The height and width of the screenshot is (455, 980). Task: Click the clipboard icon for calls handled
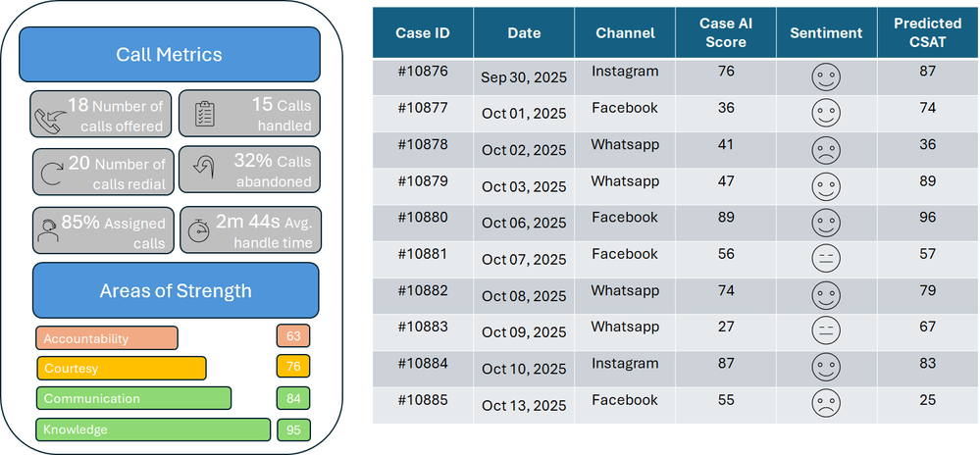(x=205, y=115)
